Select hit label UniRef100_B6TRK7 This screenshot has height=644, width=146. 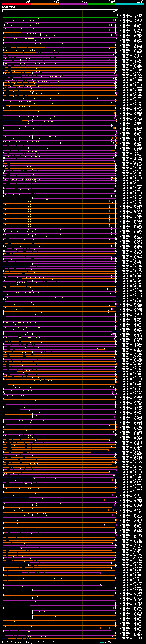point(131,67)
